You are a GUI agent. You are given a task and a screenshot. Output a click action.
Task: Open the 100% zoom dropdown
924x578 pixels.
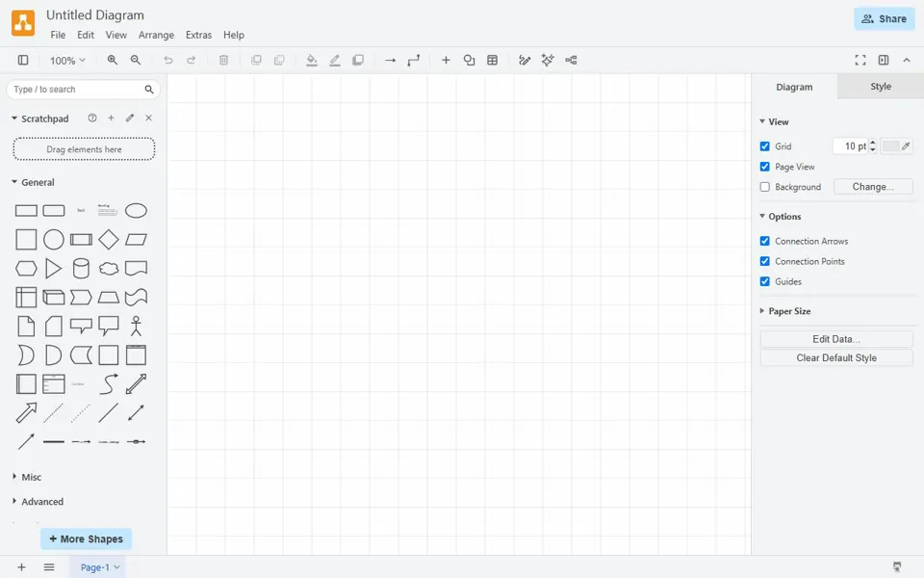point(67,60)
